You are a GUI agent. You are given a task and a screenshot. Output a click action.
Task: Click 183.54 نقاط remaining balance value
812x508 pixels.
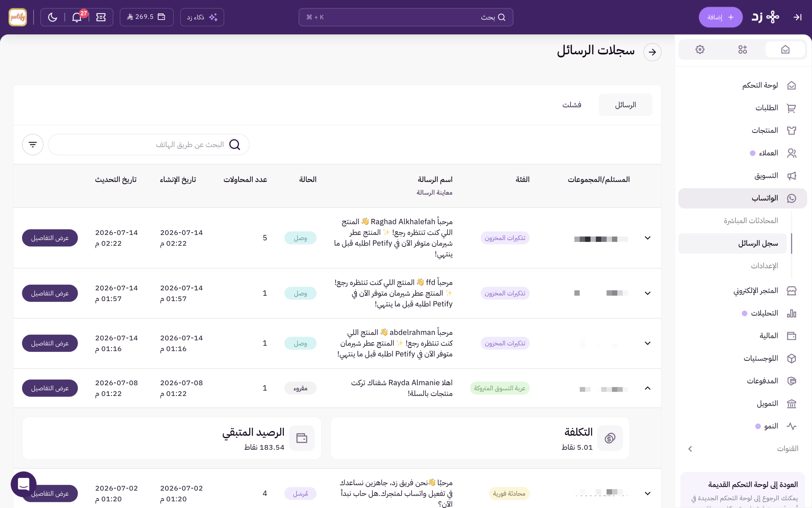[264, 447]
